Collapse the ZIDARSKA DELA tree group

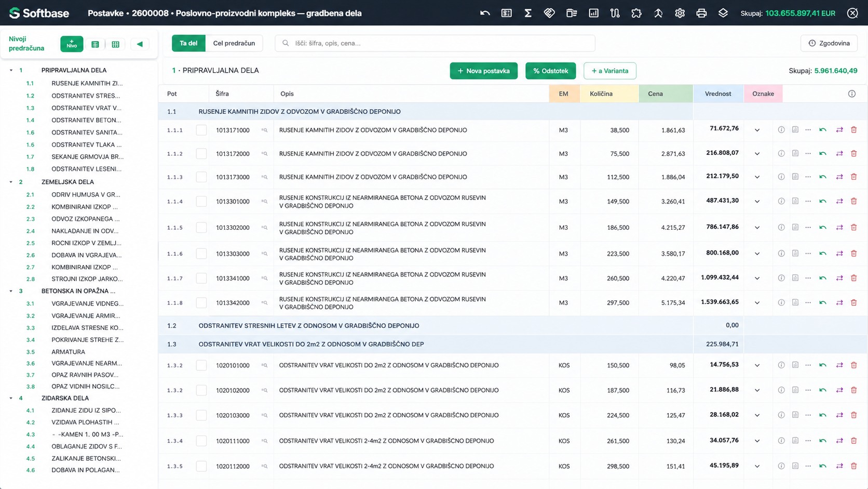coord(11,398)
